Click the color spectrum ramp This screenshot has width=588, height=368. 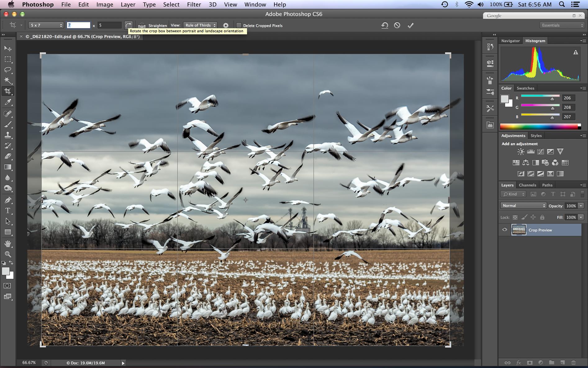coord(539,126)
